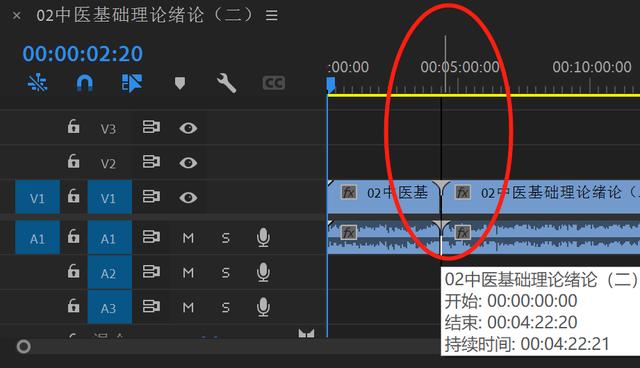Screen dimensions: 640x368
Task: Click the playhead timecode 00:00:02:20
Action: point(82,53)
